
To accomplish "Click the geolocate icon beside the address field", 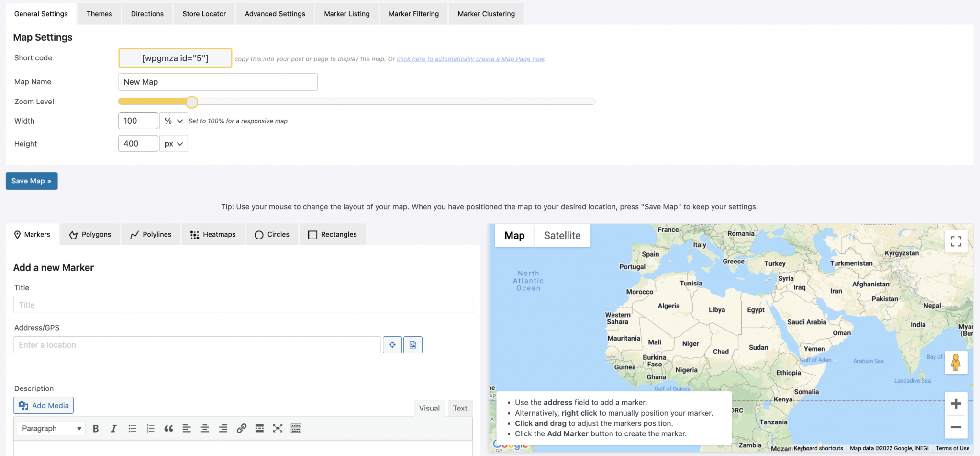I will 392,344.
